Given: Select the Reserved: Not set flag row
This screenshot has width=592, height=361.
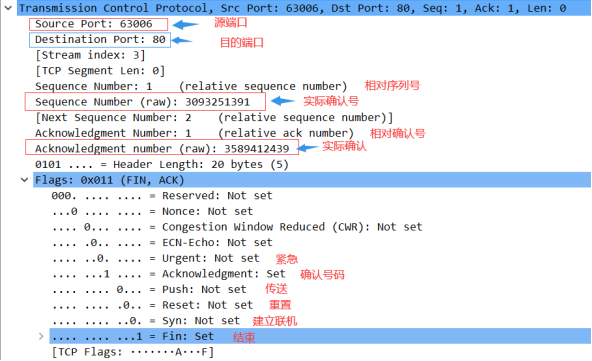Looking at the screenshot, I should pyautogui.click(x=162, y=196).
